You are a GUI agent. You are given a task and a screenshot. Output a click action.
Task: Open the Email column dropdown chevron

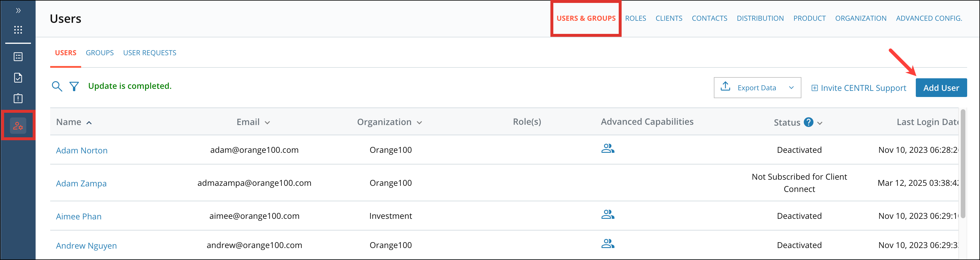[267, 123]
